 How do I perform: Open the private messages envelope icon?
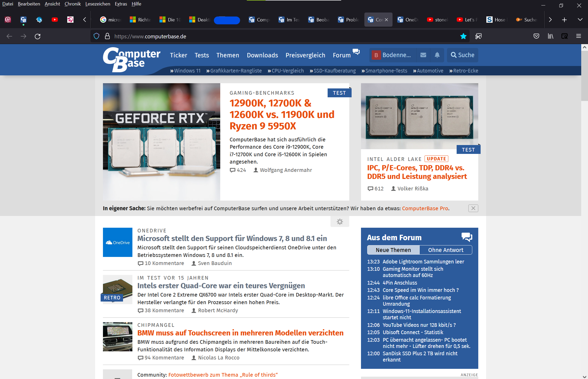(x=423, y=55)
